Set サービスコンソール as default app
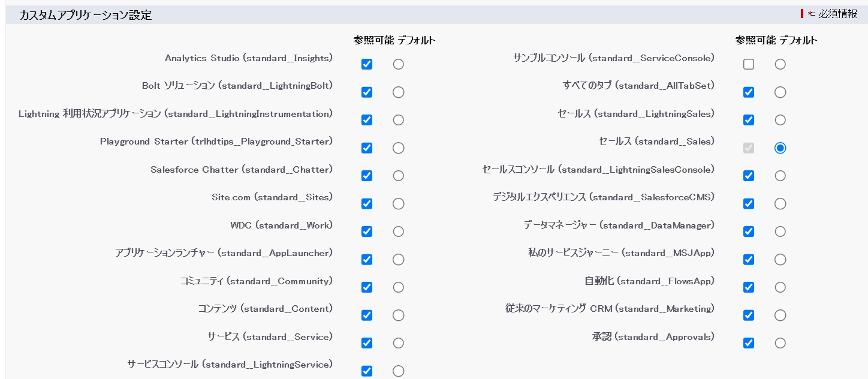Screen dimensions: 868x379 (x=399, y=371)
